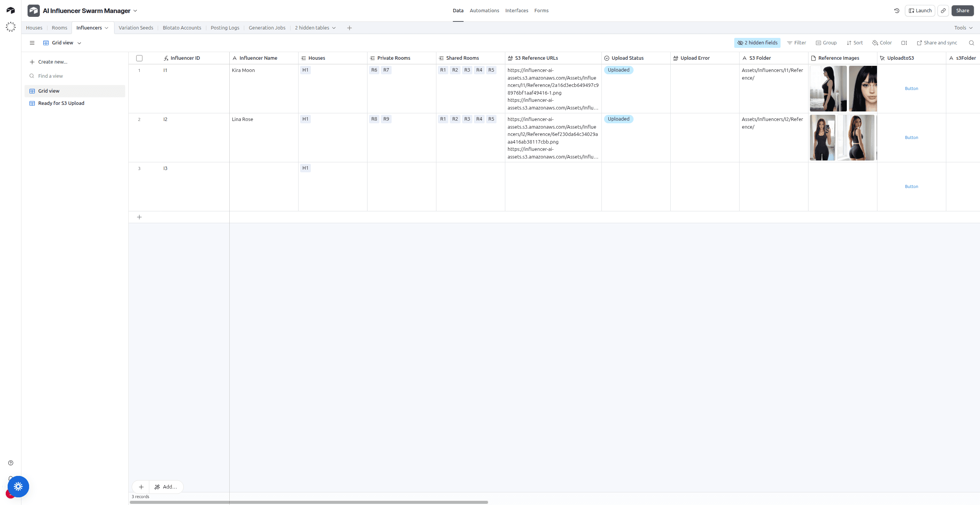
Task: Open the blue floating snowflake widget
Action: [18, 487]
